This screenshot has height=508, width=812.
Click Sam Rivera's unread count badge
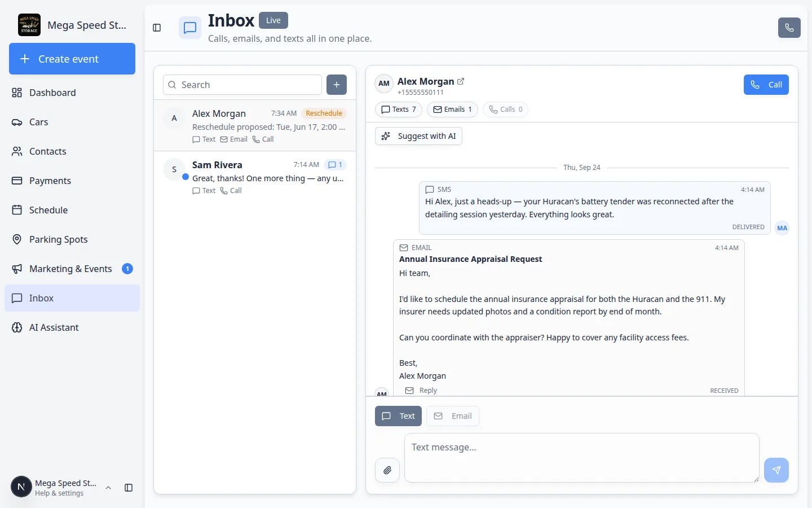(x=336, y=165)
